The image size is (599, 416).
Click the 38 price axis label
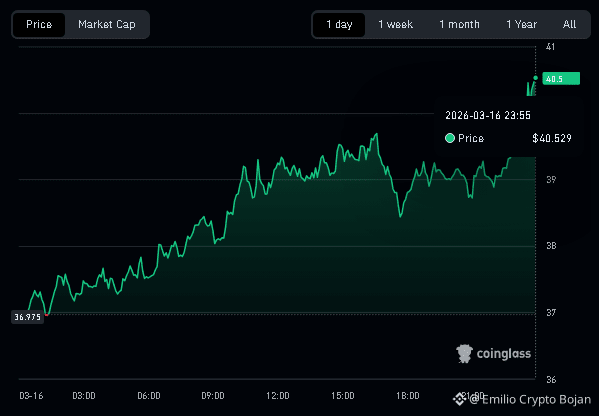coord(551,246)
